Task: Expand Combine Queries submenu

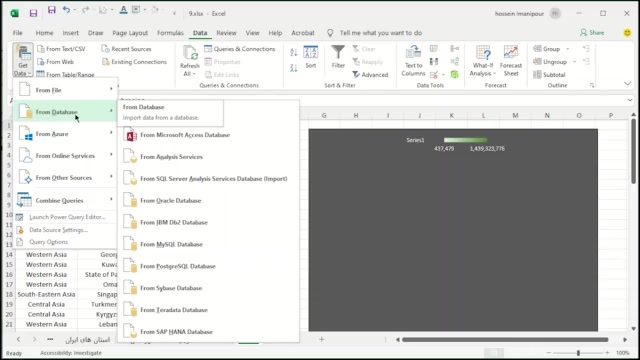Action: click(66, 200)
